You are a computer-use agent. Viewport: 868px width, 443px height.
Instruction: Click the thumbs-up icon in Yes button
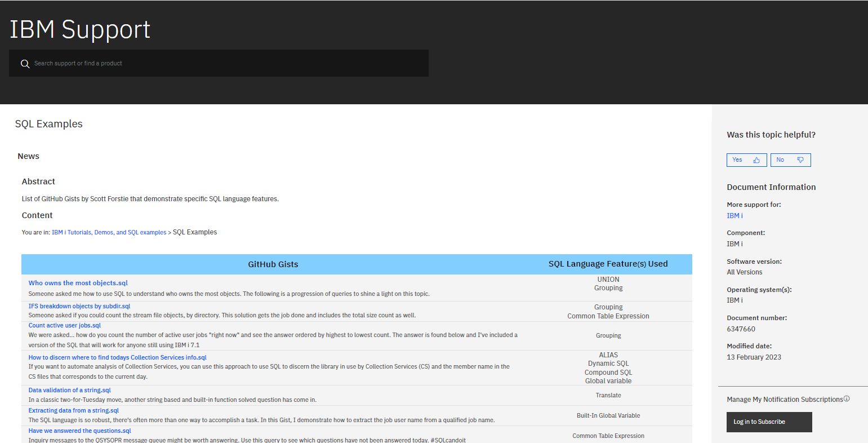756,160
